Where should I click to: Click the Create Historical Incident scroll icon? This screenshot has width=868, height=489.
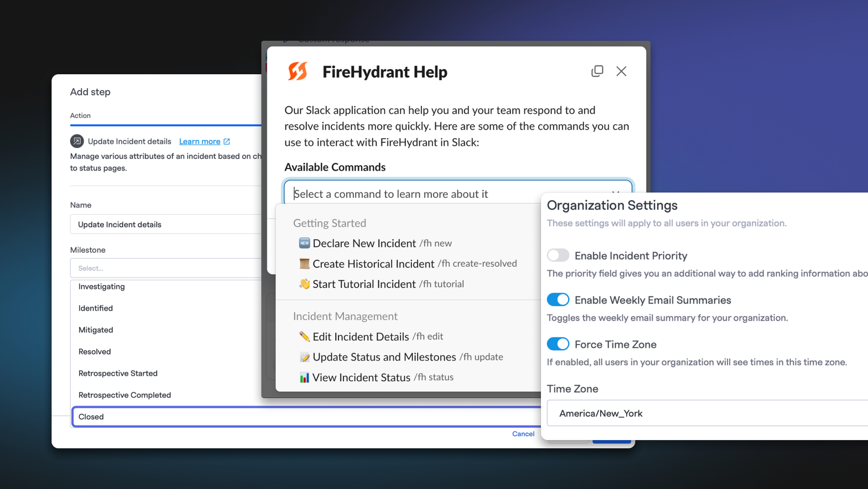(x=304, y=263)
